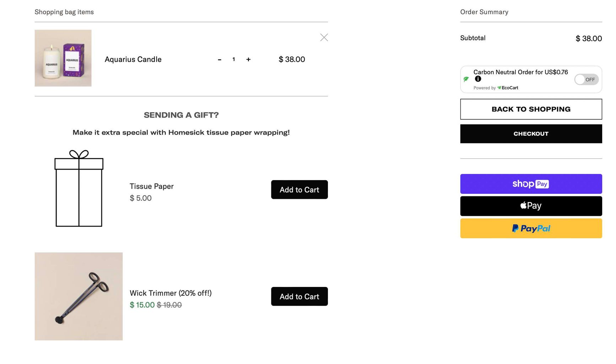Add Wick Trimmer to cart
Viewport: 616px width, 364px height.
click(299, 297)
